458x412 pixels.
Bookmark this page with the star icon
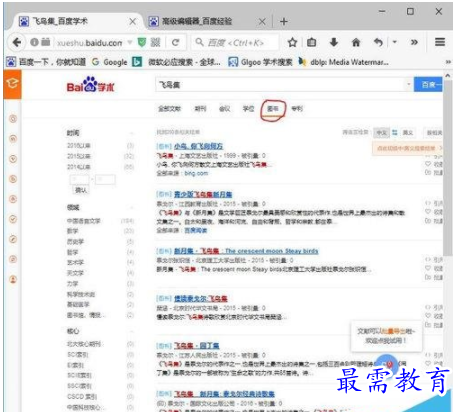click(292, 42)
